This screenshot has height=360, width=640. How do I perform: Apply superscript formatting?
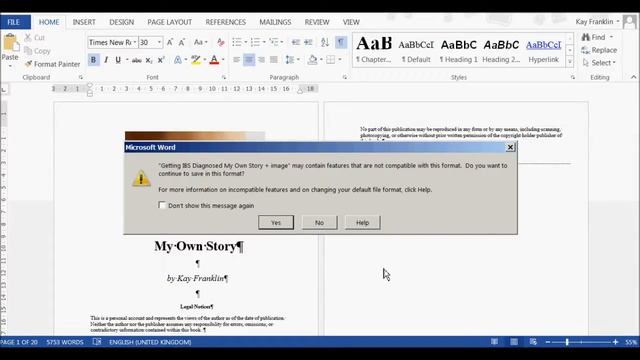[x=161, y=60]
